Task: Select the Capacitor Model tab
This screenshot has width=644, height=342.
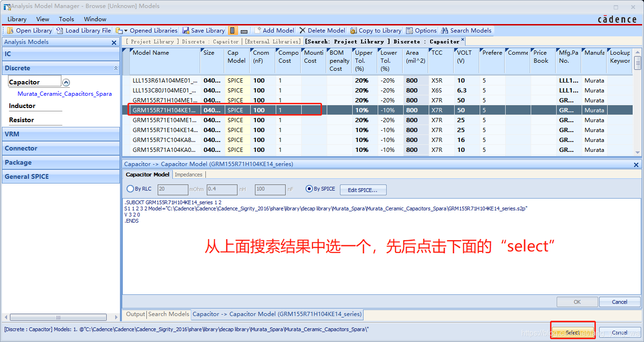Action: pos(147,175)
